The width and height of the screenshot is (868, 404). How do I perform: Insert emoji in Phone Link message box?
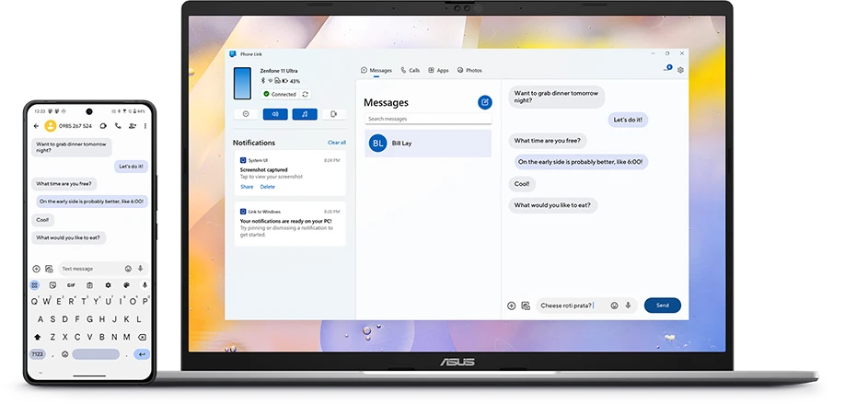pyautogui.click(x=614, y=306)
